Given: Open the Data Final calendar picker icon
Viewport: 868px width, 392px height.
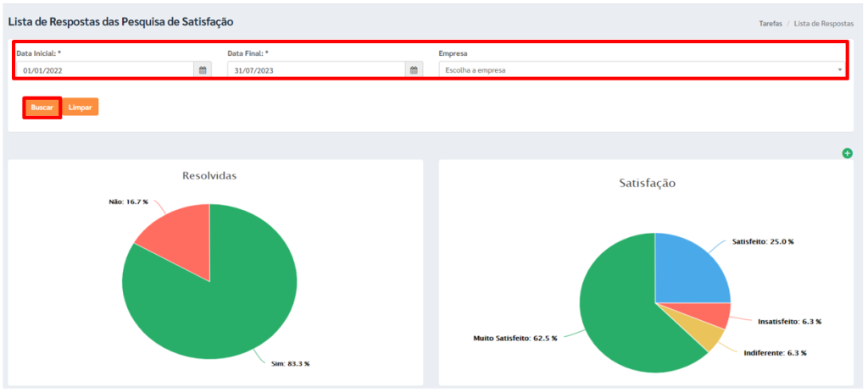Looking at the screenshot, I should (414, 70).
